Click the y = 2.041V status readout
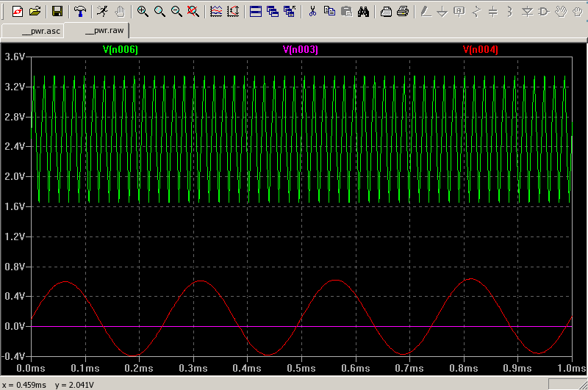This screenshot has height=390, width=588. [x=74, y=385]
